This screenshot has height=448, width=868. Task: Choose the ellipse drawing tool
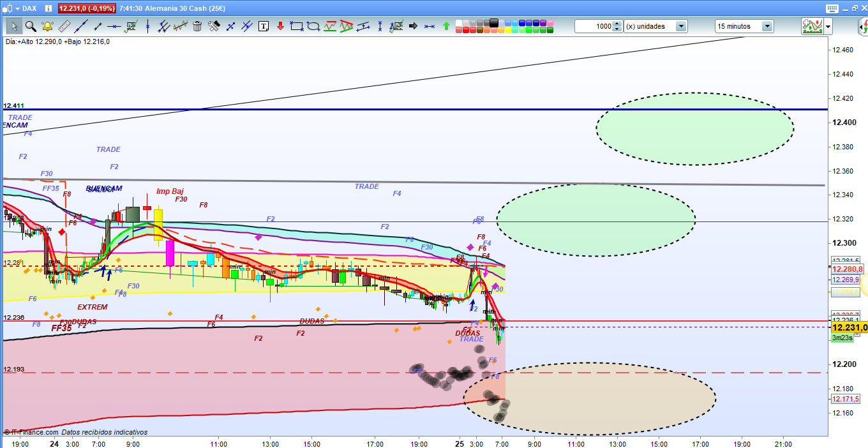point(313,26)
